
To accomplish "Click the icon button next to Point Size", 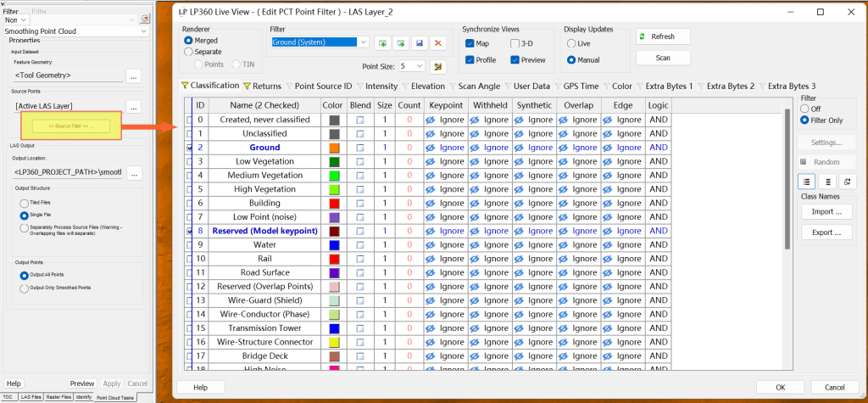I will 438,66.
